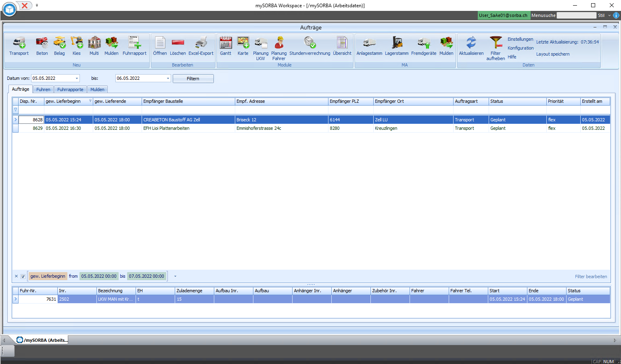This screenshot has width=621, height=364.
Task: Switch to the Fuhren tab
Action: [x=43, y=89]
